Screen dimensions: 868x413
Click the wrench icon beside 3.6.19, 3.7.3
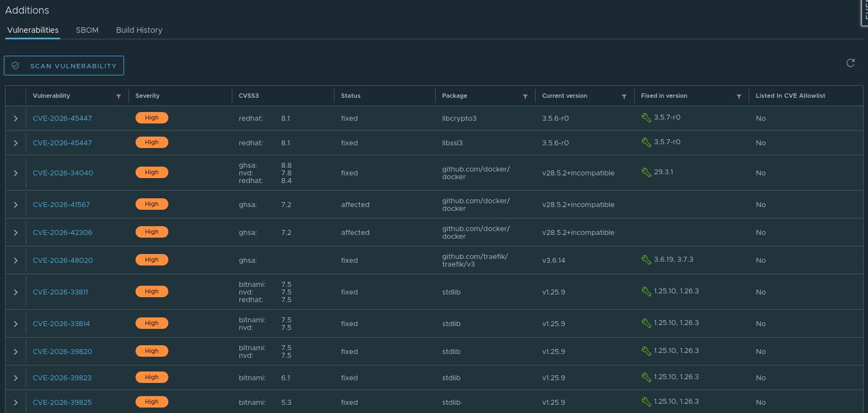pyautogui.click(x=646, y=259)
